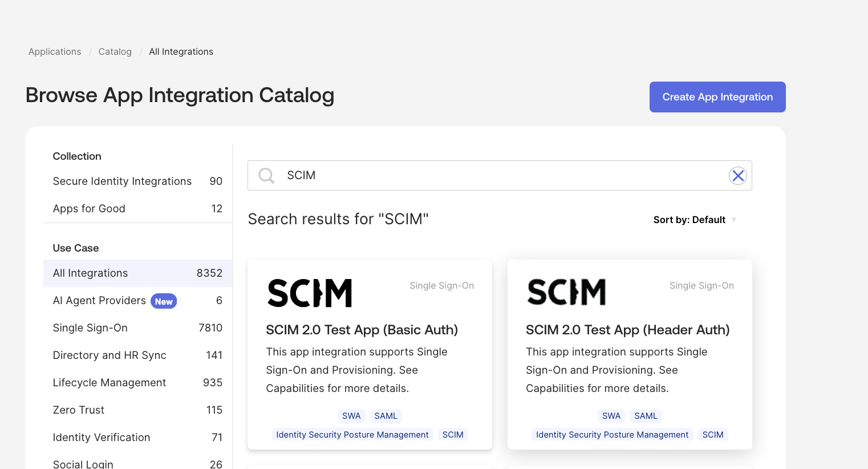Click Create App Integration button
This screenshot has height=469, width=868.
(x=717, y=97)
